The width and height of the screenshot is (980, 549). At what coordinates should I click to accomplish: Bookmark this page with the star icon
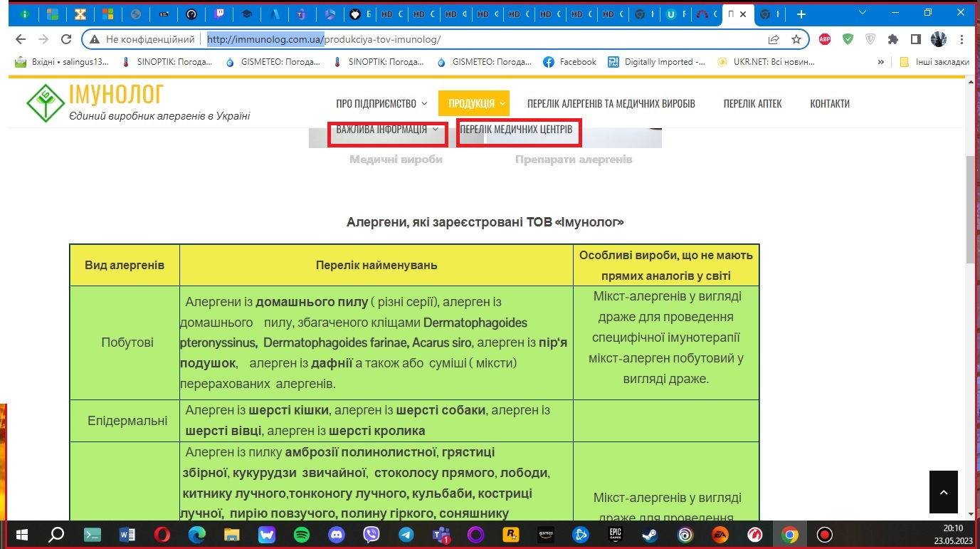[x=796, y=39]
